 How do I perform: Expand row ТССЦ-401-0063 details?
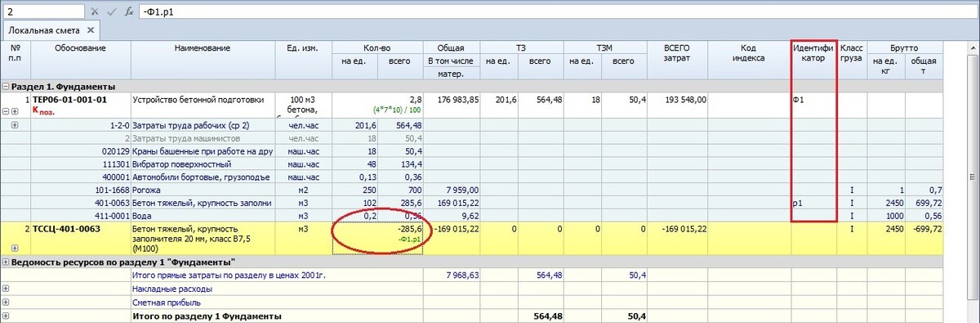[x=15, y=247]
